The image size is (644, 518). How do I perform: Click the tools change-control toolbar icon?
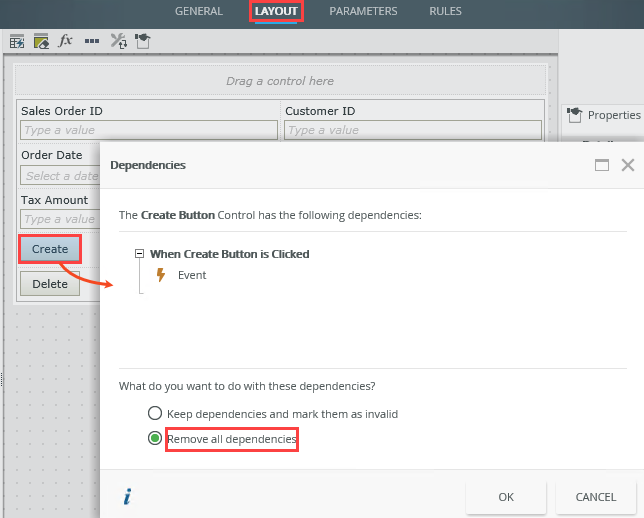click(x=119, y=41)
